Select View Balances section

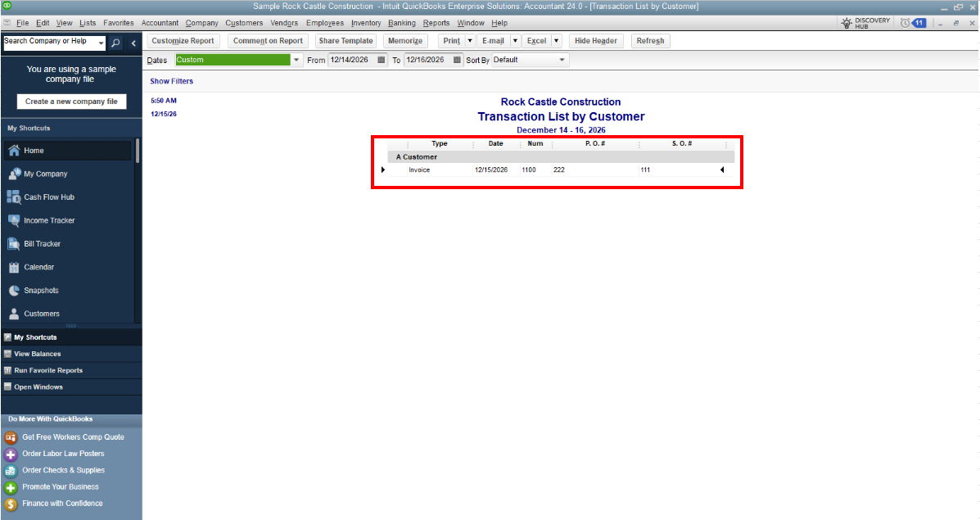(x=71, y=354)
